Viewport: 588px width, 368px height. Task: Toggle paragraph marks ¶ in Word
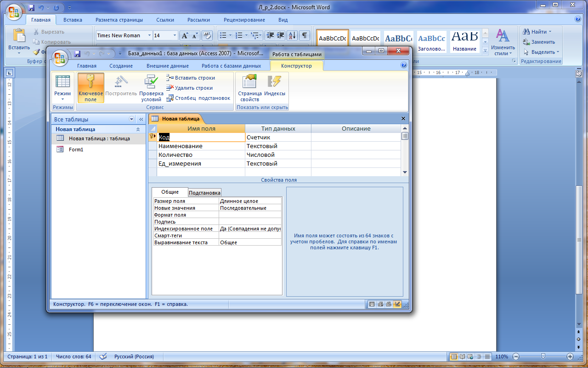coord(305,35)
